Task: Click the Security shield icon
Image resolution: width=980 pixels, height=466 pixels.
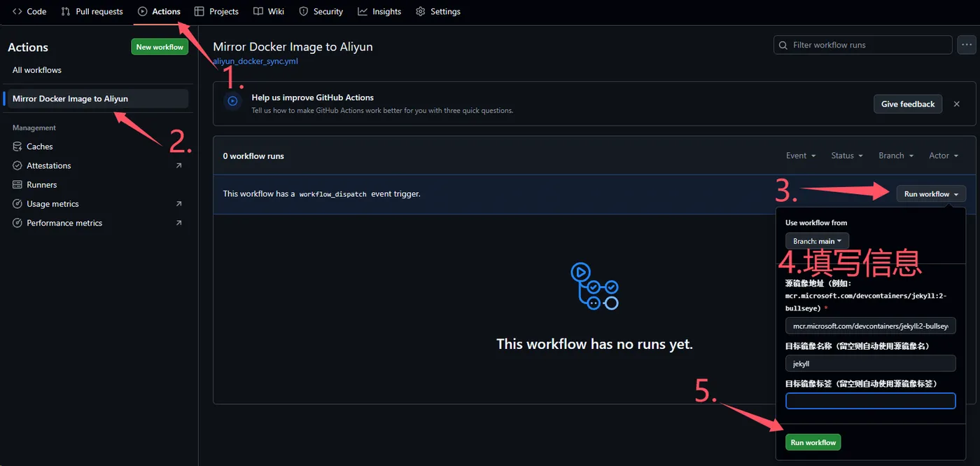Action: tap(303, 11)
